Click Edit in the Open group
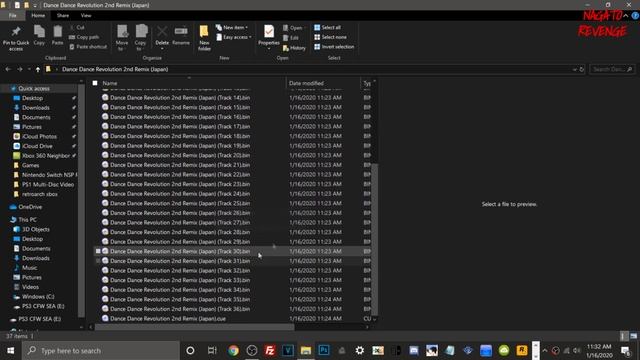 point(291,38)
